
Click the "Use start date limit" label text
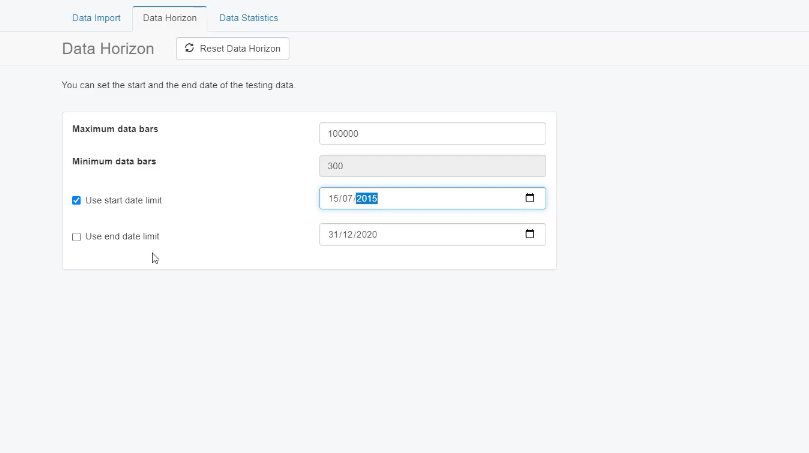pos(123,200)
